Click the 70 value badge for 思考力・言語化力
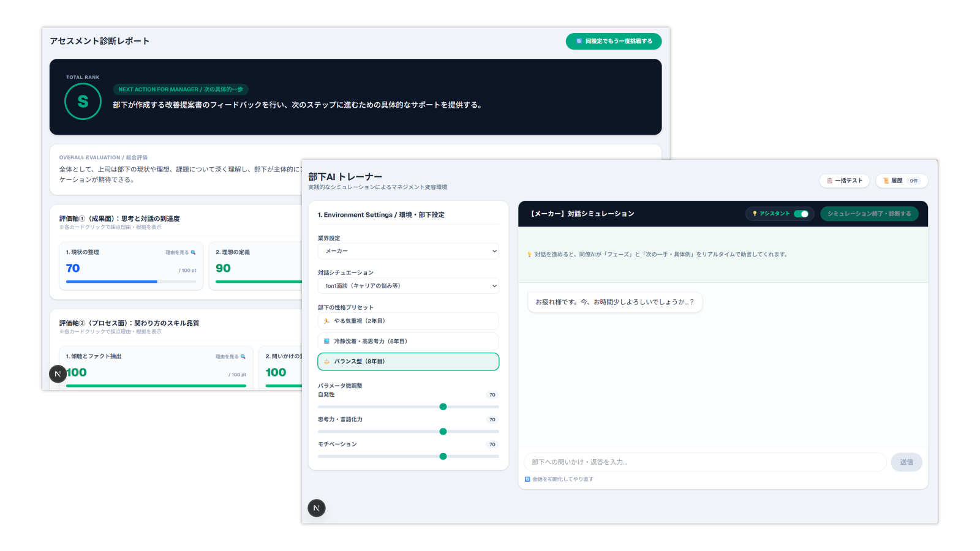 pyautogui.click(x=492, y=420)
